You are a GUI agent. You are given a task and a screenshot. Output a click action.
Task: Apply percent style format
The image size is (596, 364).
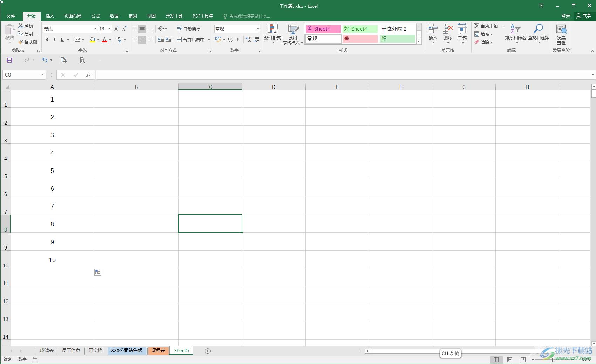230,40
